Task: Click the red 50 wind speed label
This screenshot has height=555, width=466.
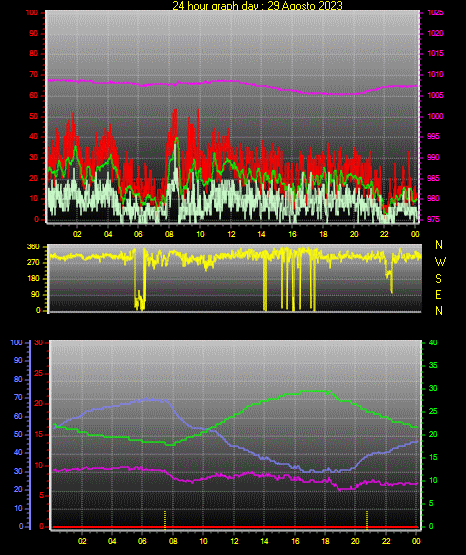Action: [x=33, y=116]
